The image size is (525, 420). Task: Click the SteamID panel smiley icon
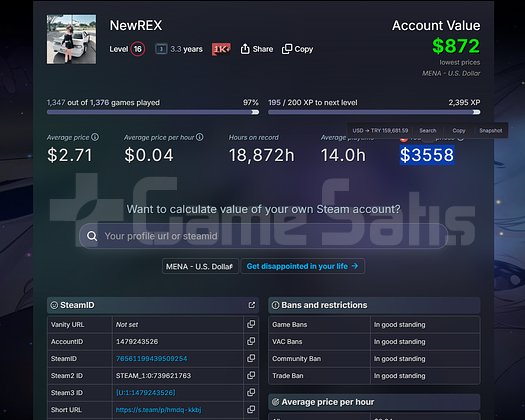click(x=54, y=305)
